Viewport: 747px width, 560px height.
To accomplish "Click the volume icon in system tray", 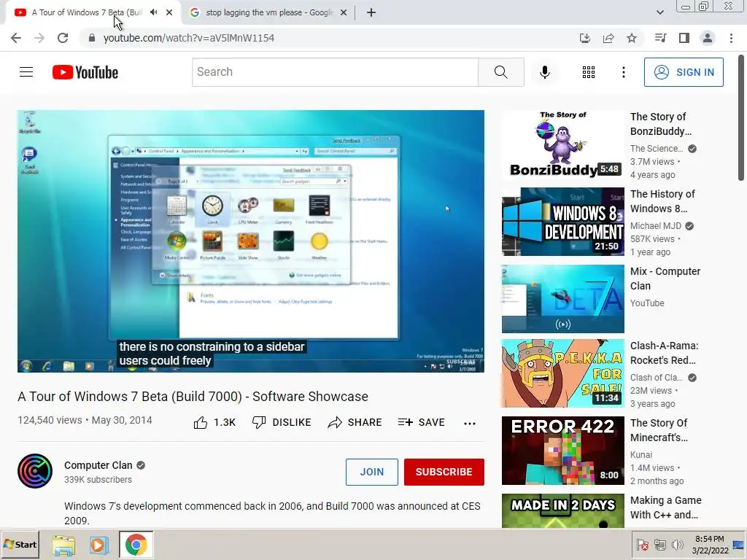I will point(676,544).
